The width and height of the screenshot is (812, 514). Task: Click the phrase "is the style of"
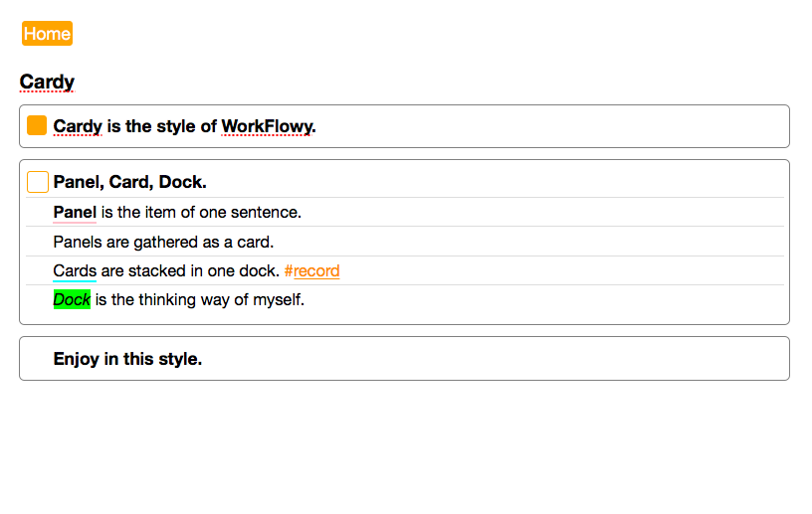161,126
